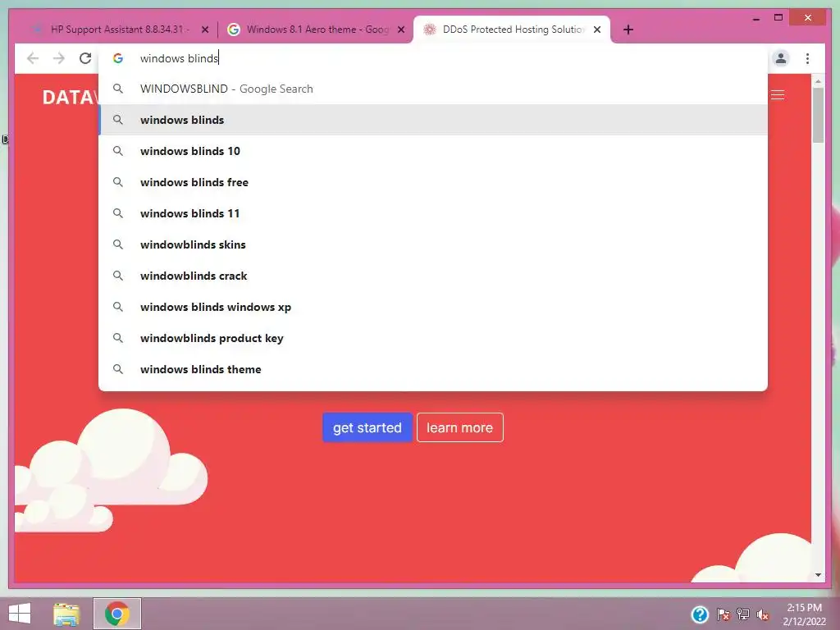This screenshot has width=840, height=630.
Task: Click the 'learn more' button
Action: point(459,427)
